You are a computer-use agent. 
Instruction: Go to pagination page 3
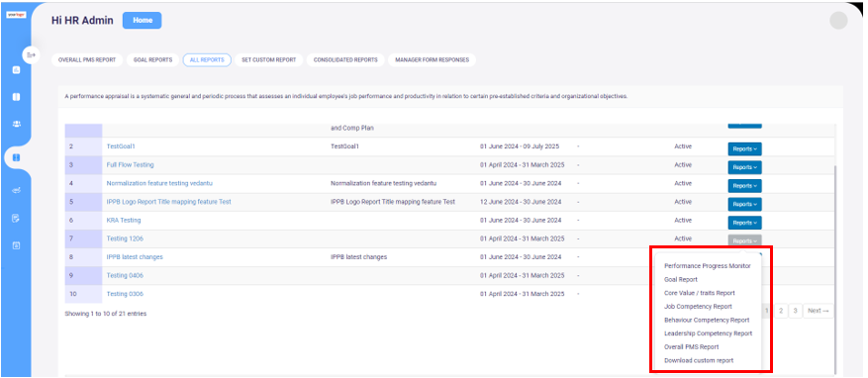tap(795, 311)
